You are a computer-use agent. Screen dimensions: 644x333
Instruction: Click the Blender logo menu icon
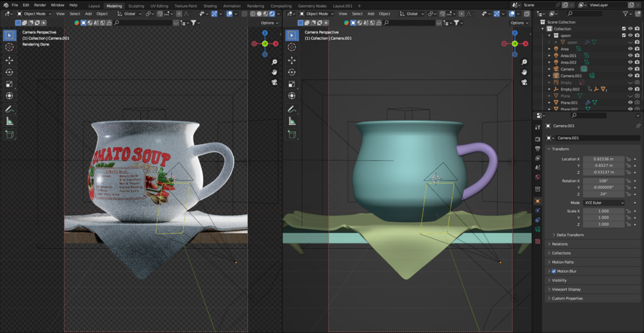[x=5, y=5]
